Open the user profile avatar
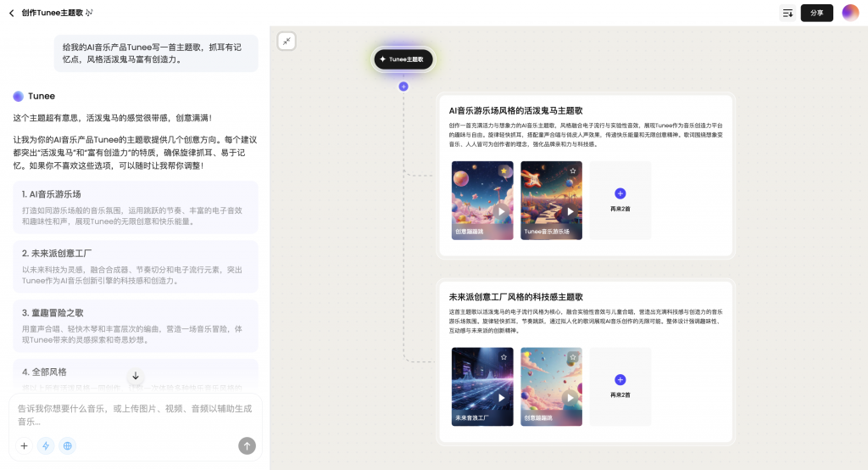 [x=850, y=13]
